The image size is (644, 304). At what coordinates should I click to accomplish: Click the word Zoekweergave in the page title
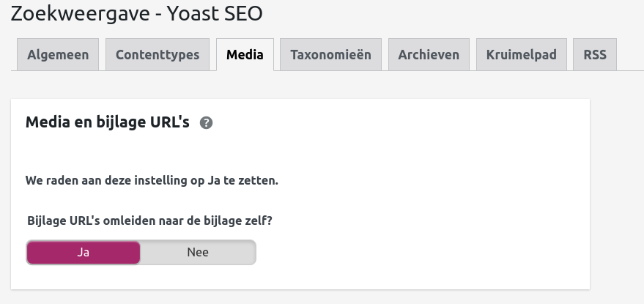click(80, 13)
